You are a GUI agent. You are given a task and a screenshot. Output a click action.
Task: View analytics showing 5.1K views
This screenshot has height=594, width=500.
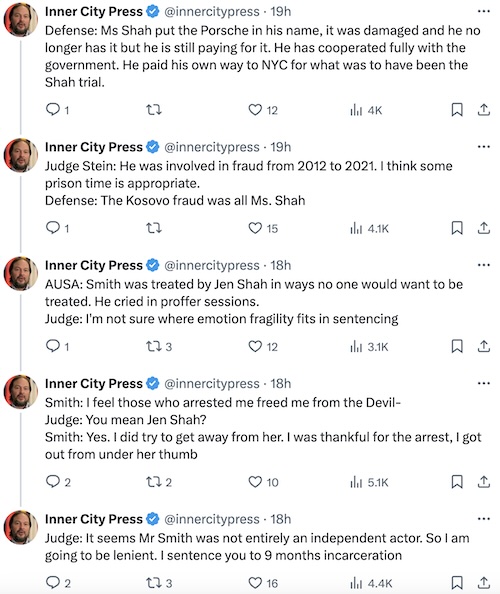pos(369,482)
